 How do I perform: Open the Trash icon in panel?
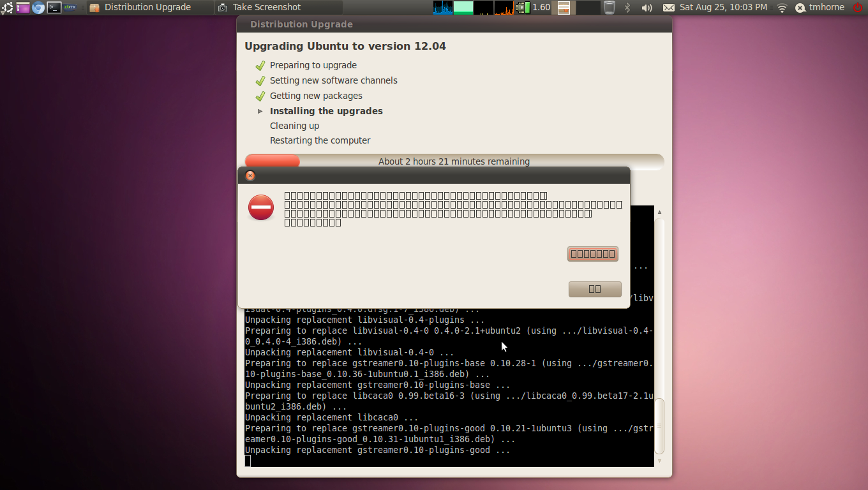tap(610, 8)
